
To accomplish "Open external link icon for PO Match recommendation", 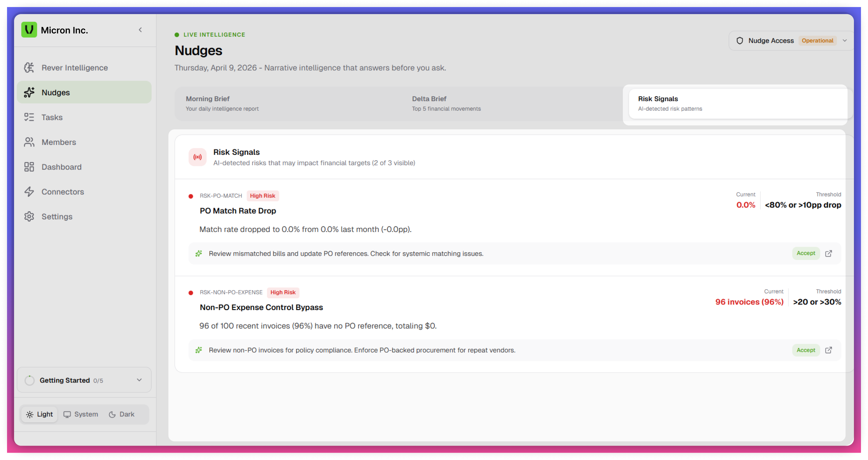I will (x=829, y=253).
